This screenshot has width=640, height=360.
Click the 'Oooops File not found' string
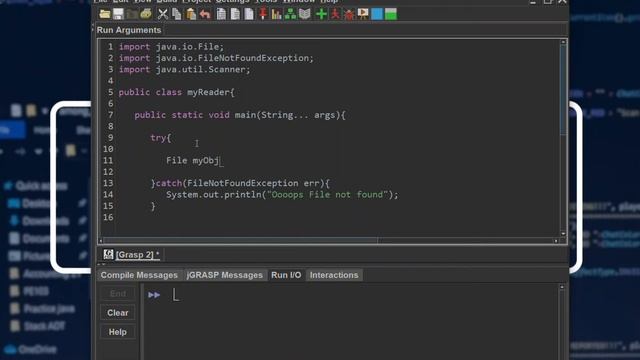(327, 195)
